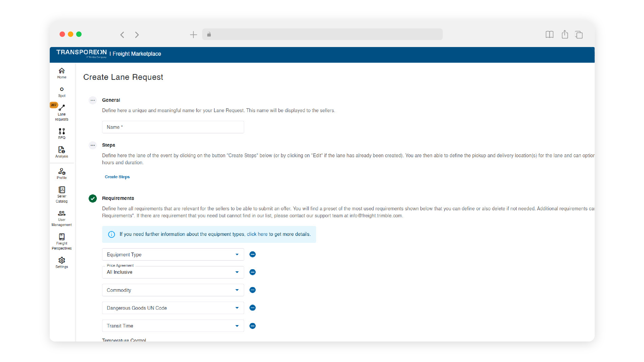Open the Analysis sidebar icon
Screen dimensions: 644x362
point(62,152)
